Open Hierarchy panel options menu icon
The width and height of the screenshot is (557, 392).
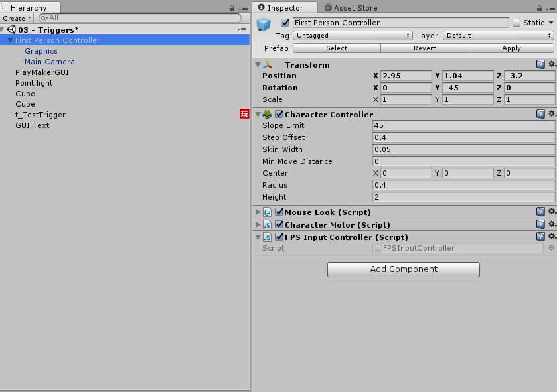[x=243, y=9]
